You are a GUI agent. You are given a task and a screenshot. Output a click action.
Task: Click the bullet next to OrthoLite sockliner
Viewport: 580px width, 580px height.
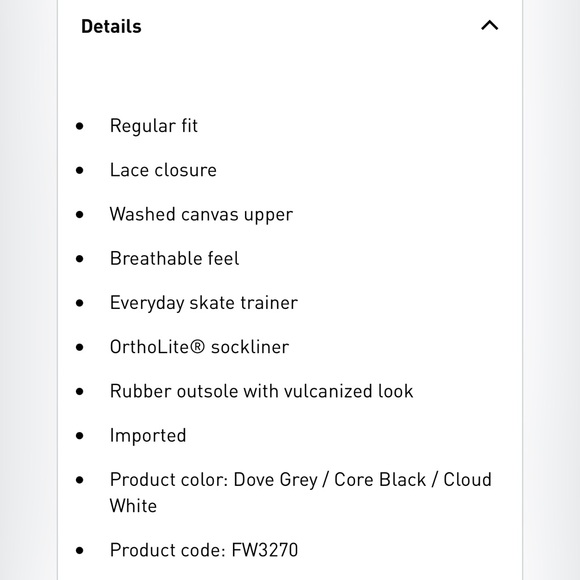click(x=80, y=347)
